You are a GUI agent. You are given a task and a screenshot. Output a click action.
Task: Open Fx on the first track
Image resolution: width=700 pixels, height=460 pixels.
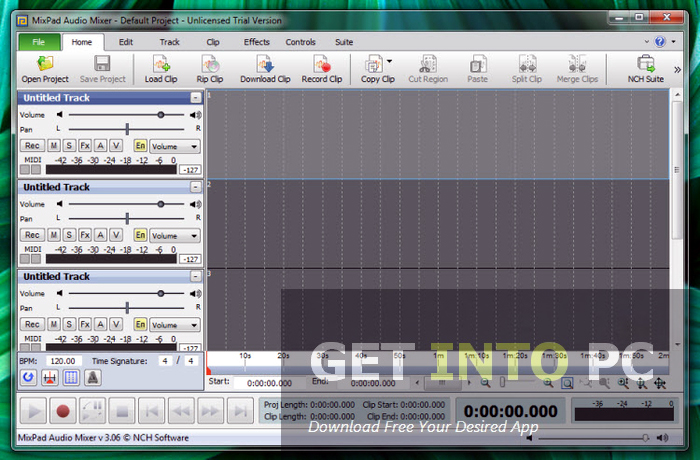[85, 146]
